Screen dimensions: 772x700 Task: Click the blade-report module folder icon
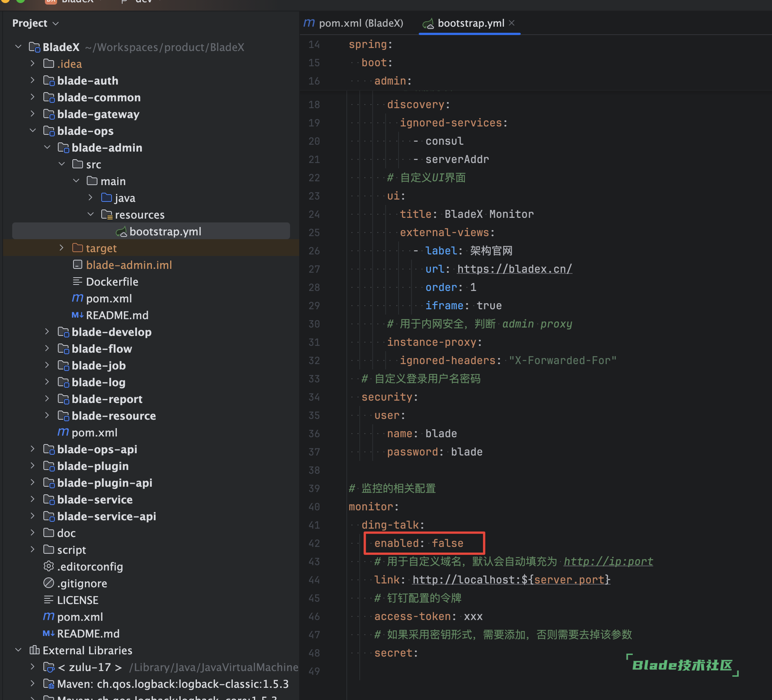click(x=63, y=399)
